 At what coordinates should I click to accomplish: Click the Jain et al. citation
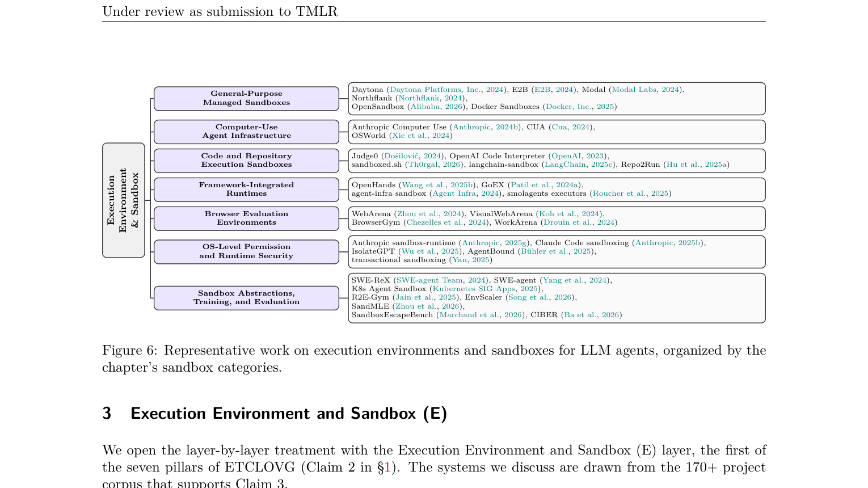(426, 297)
